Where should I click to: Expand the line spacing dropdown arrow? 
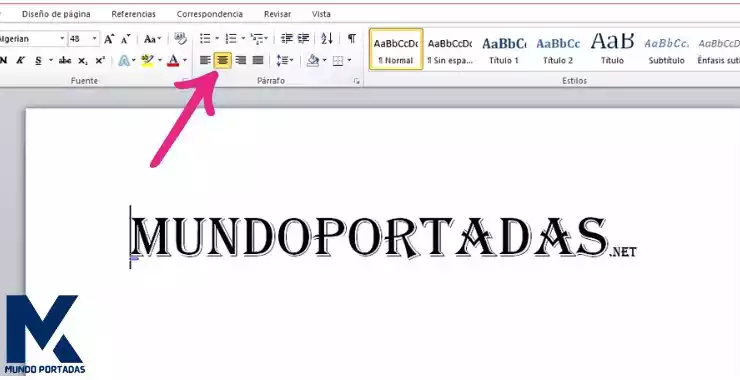tap(291, 60)
